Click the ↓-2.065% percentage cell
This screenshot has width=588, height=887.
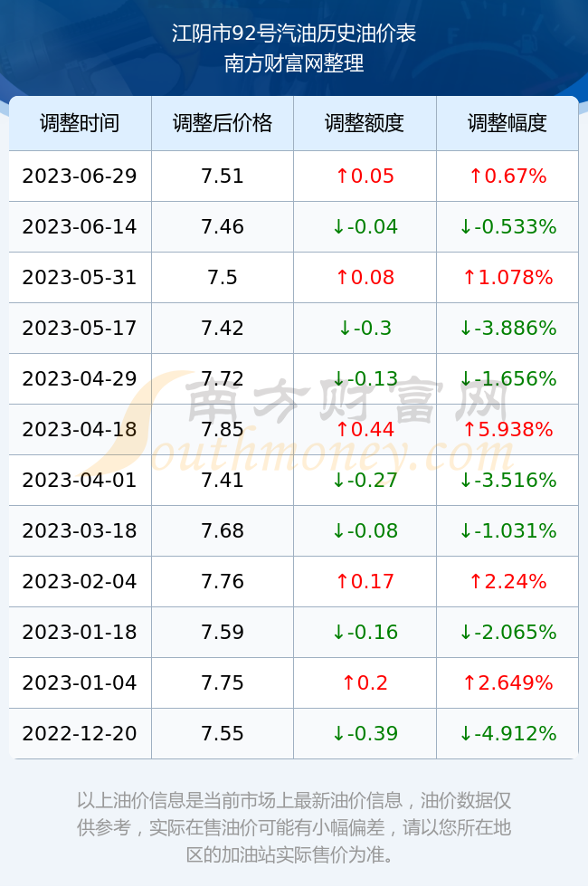[x=507, y=632]
